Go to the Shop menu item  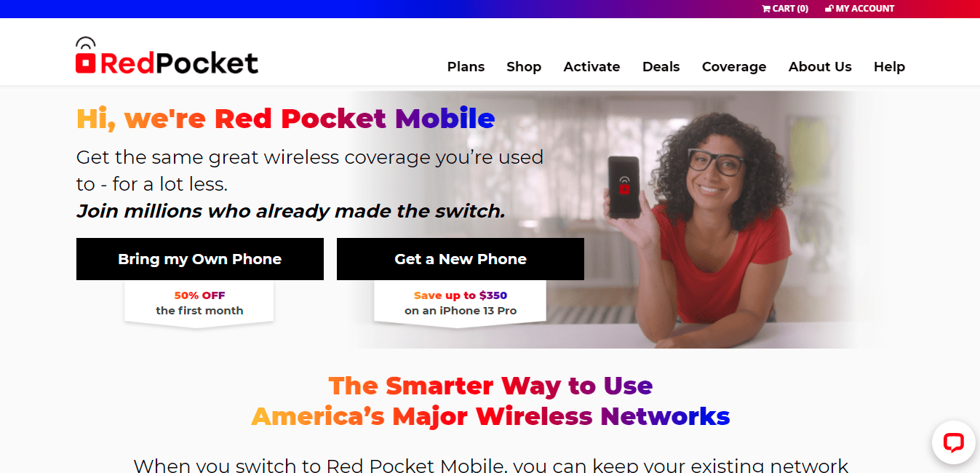[x=524, y=67]
